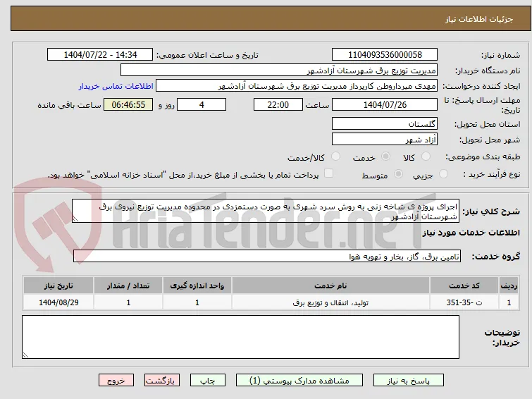Click the شرح کلی نیاز description box
The height and width of the screenshot is (399, 532).
266,211
